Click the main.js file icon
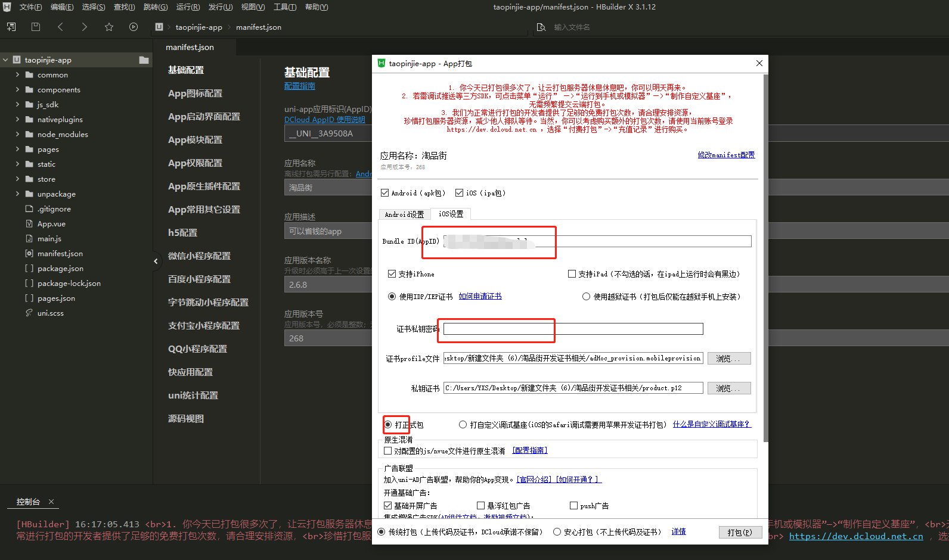 [x=29, y=238]
